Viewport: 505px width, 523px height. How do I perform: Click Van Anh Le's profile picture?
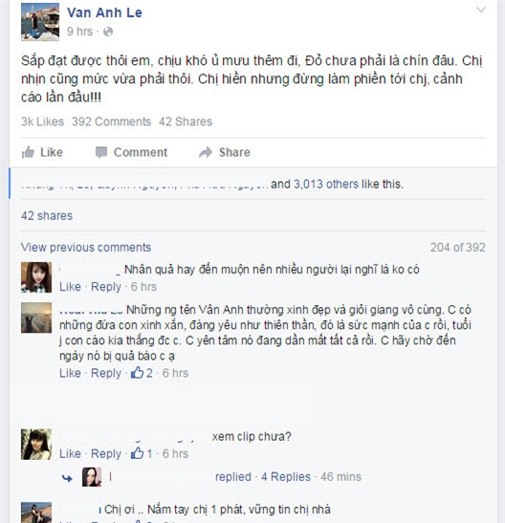pos(40,22)
